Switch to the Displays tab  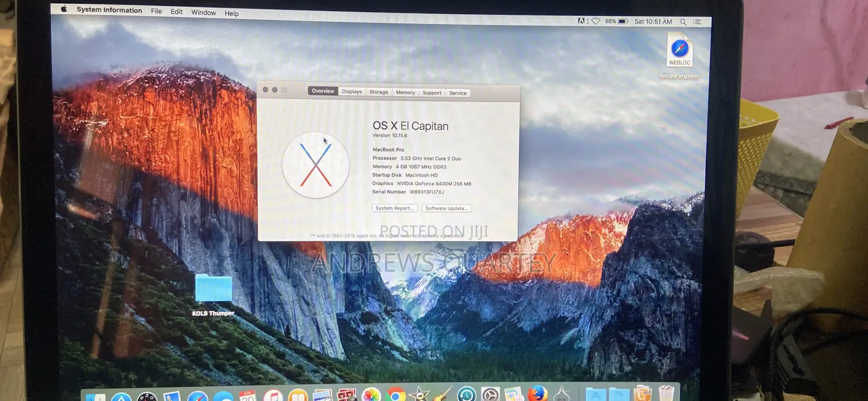352,91
